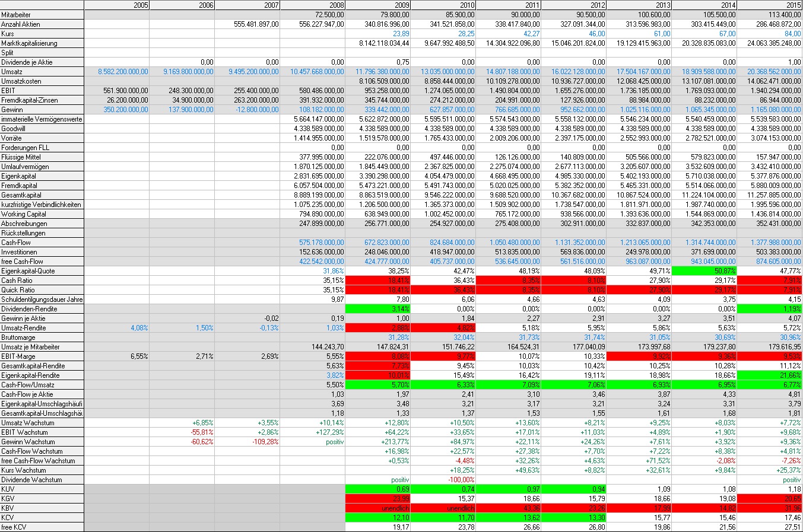Screen dimensions: 803x532
Task: Select Mitarbeiter cell 72.500,00 for 2008
Action: pos(313,14)
